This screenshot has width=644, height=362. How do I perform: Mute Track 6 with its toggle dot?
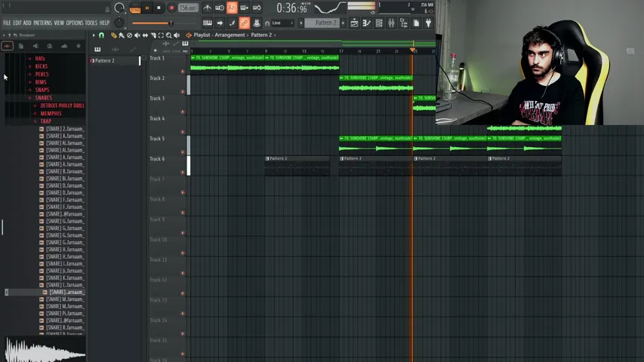pos(183,173)
